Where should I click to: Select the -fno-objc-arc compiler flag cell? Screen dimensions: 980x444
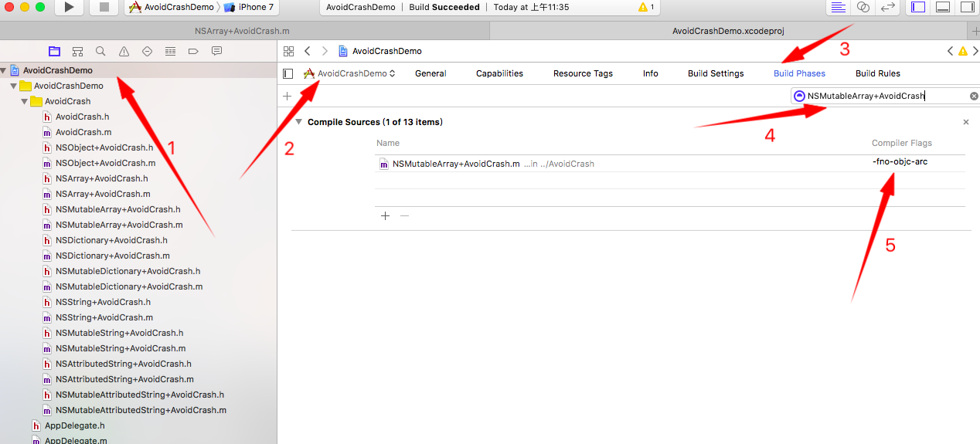[900, 162]
